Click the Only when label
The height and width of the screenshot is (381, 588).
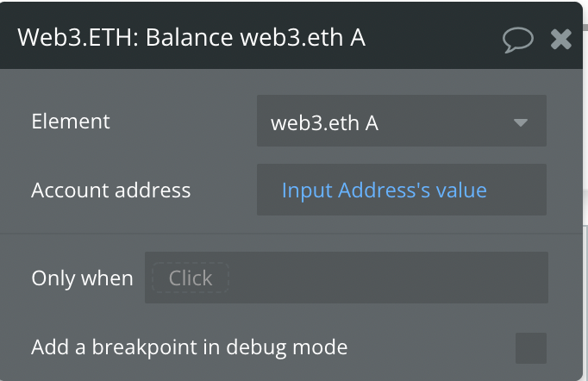pyautogui.click(x=82, y=278)
